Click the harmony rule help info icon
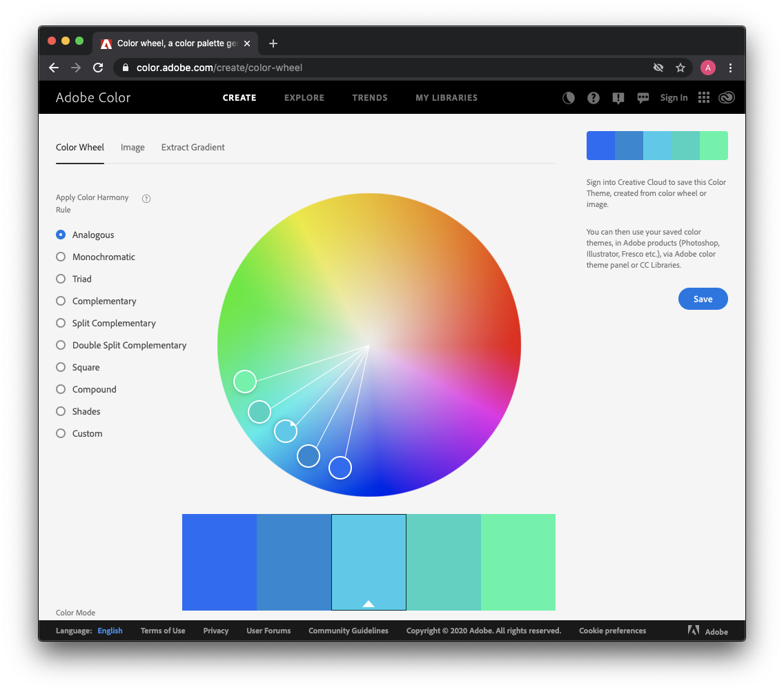 pos(146,199)
